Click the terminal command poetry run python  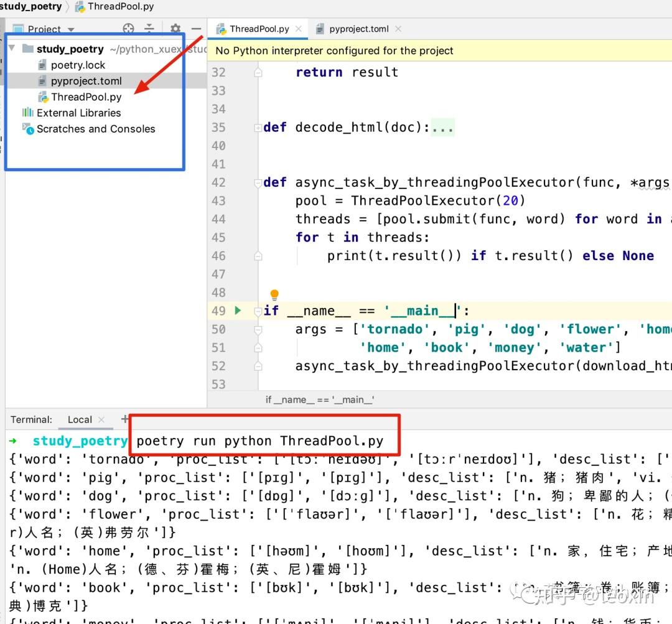tap(260, 440)
